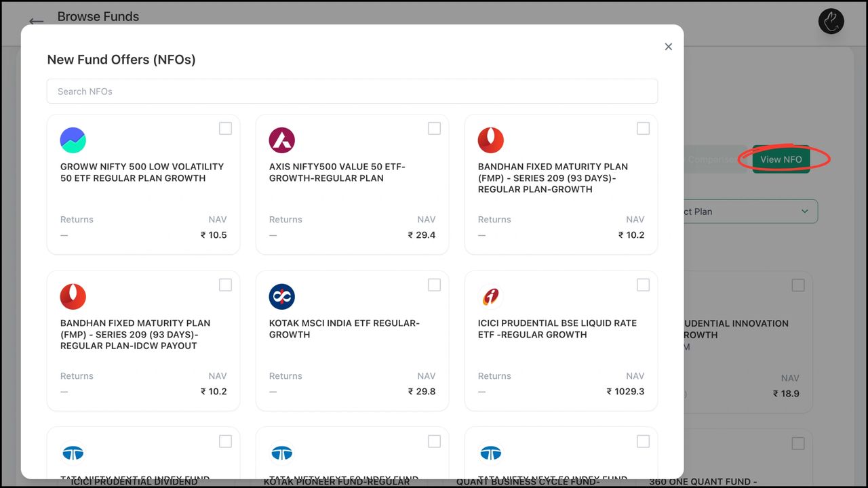
Task: Check the Bandhan FMP IDCW Payout checkbox
Action: 226,285
